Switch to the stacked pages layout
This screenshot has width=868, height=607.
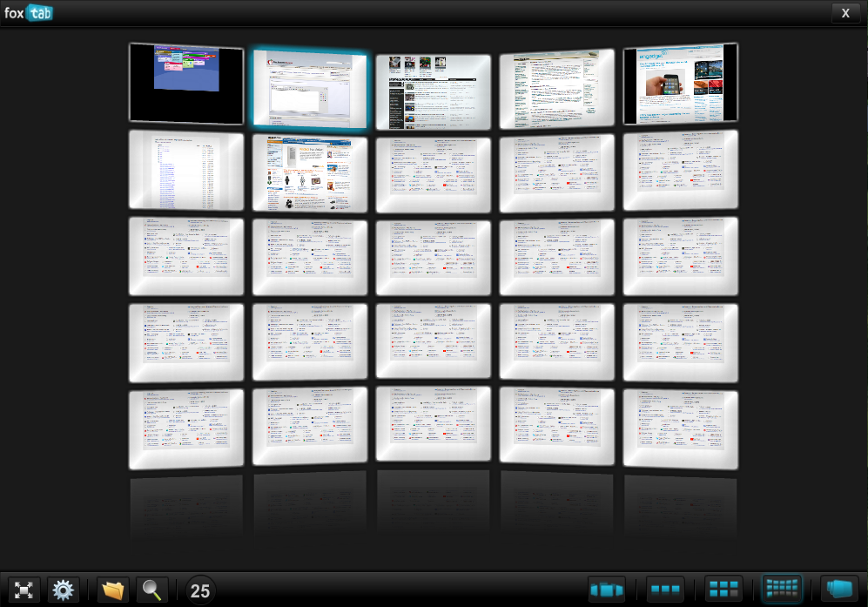click(839, 590)
